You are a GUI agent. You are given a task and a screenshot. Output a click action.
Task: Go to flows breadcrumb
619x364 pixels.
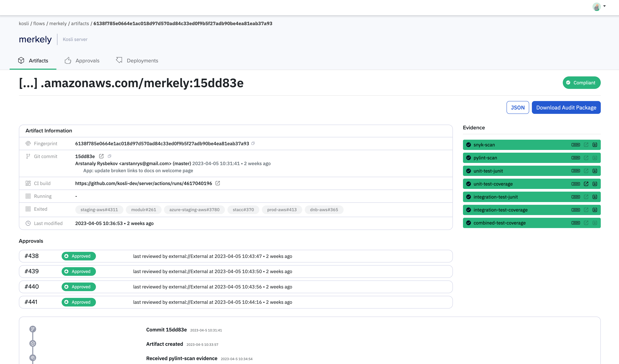[x=39, y=24]
